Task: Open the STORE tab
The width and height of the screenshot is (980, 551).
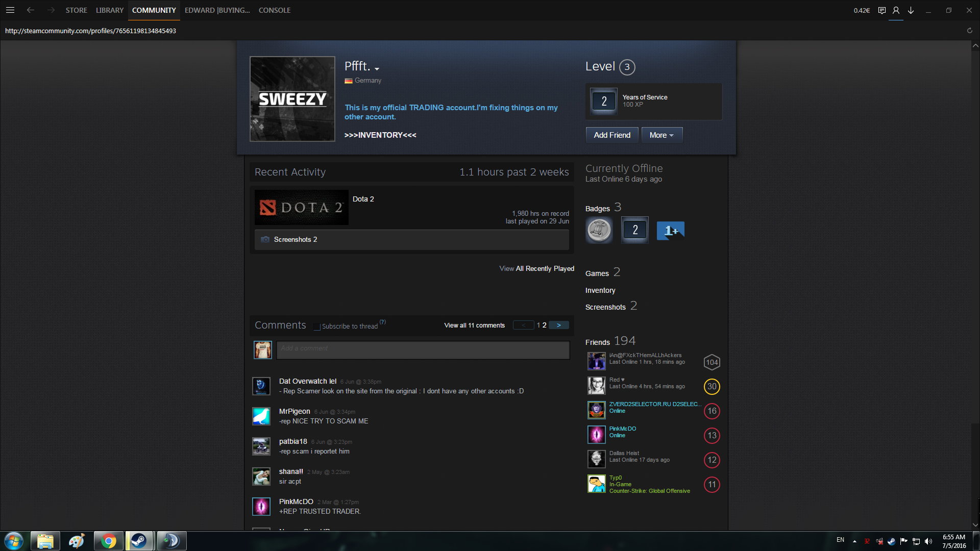Action: tap(76, 10)
